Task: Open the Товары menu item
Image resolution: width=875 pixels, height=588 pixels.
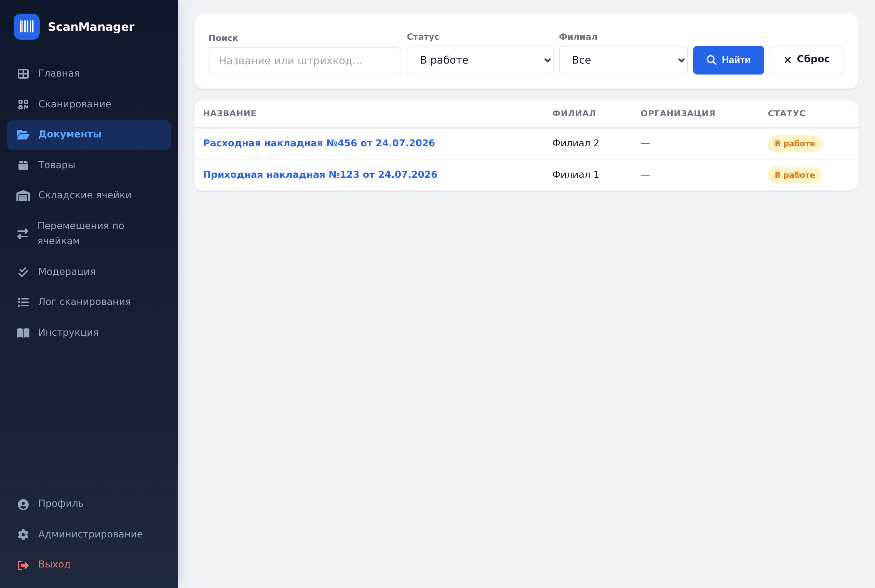Action: (89, 165)
